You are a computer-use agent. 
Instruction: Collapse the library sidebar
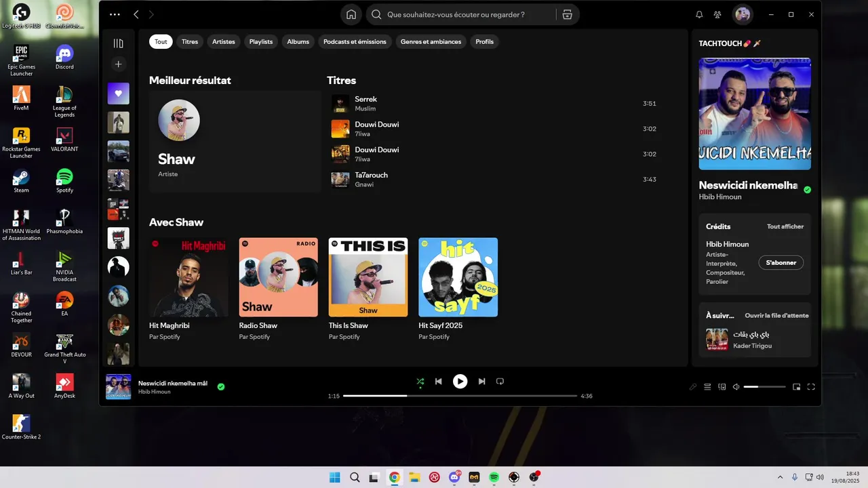(118, 43)
